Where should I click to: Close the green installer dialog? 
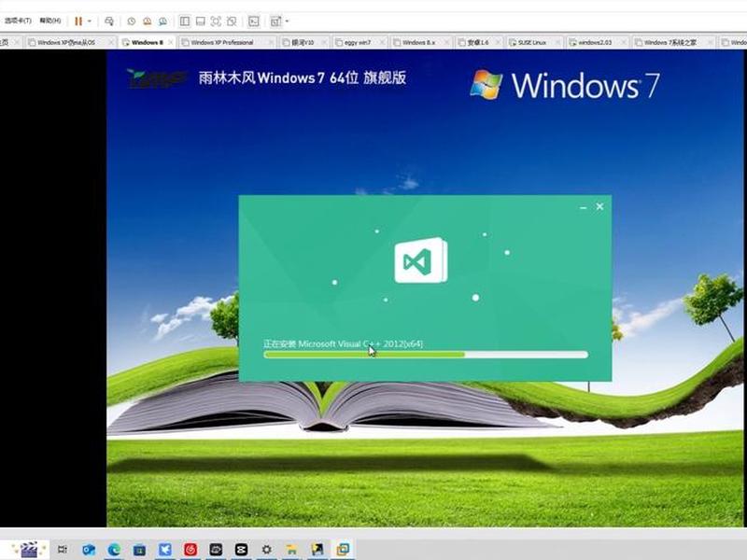point(599,206)
